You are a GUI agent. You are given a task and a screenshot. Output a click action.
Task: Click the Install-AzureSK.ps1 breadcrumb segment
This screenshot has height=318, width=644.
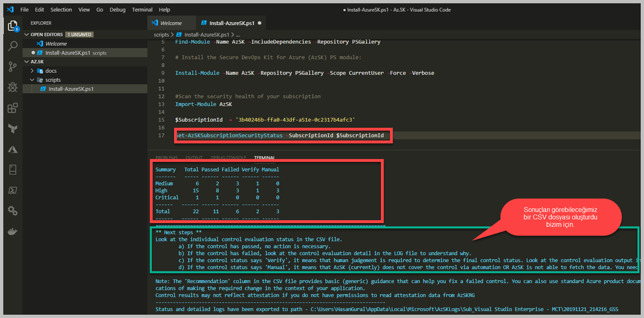pos(207,35)
